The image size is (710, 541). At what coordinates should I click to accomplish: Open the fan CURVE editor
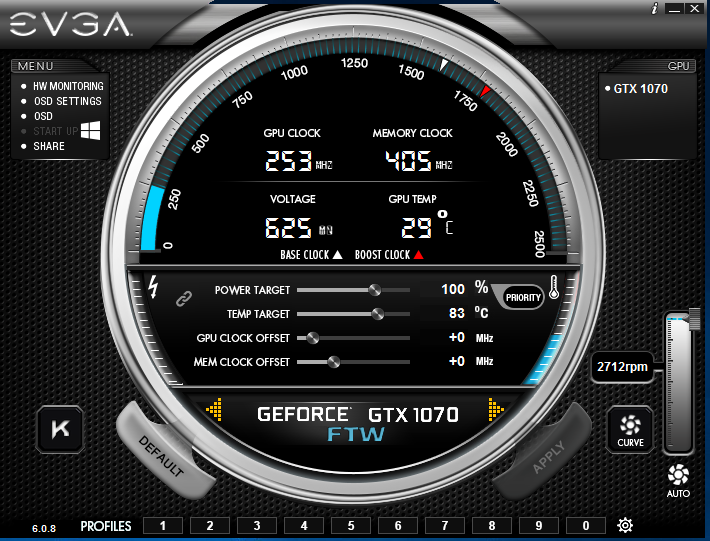point(630,430)
